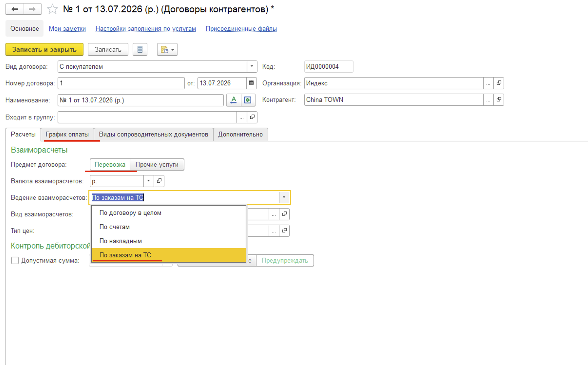
Task: Switch Предмет договора to Перевозка
Action: [x=110, y=164]
